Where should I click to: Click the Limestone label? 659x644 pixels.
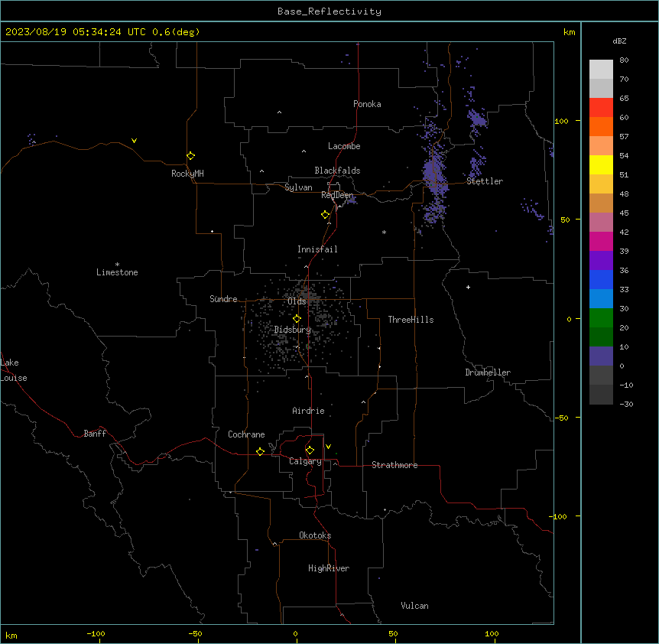pyautogui.click(x=117, y=272)
